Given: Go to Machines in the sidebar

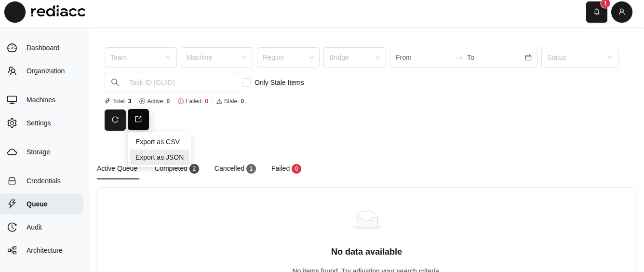Looking at the screenshot, I should (40, 100).
